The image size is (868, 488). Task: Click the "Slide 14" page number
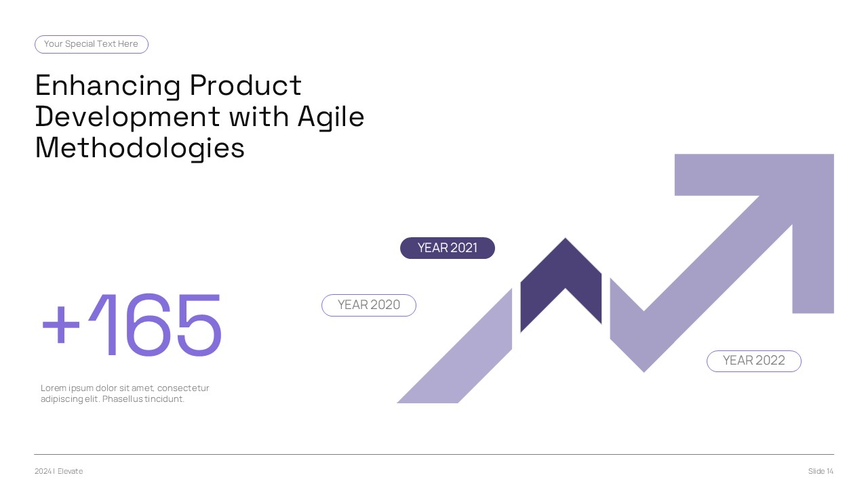click(x=821, y=471)
